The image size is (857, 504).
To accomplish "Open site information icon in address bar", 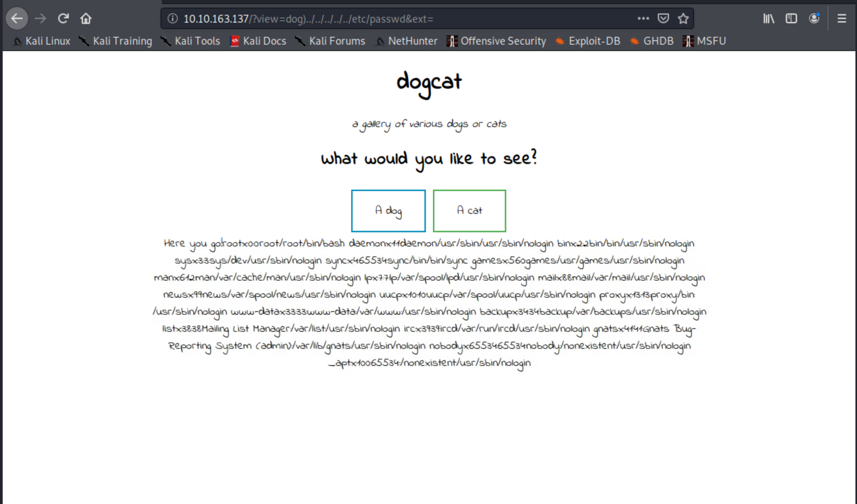I will click(x=172, y=18).
